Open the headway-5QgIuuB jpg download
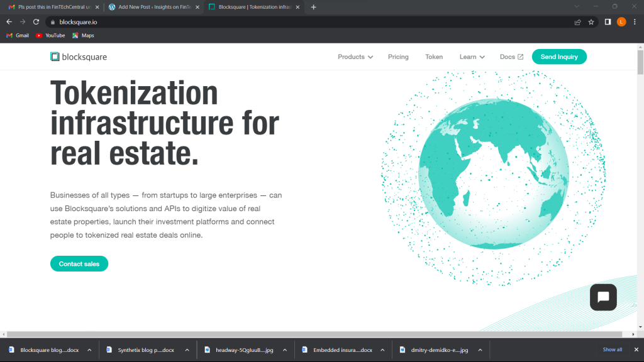The width and height of the screenshot is (644, 362). (x=239, y=350)
